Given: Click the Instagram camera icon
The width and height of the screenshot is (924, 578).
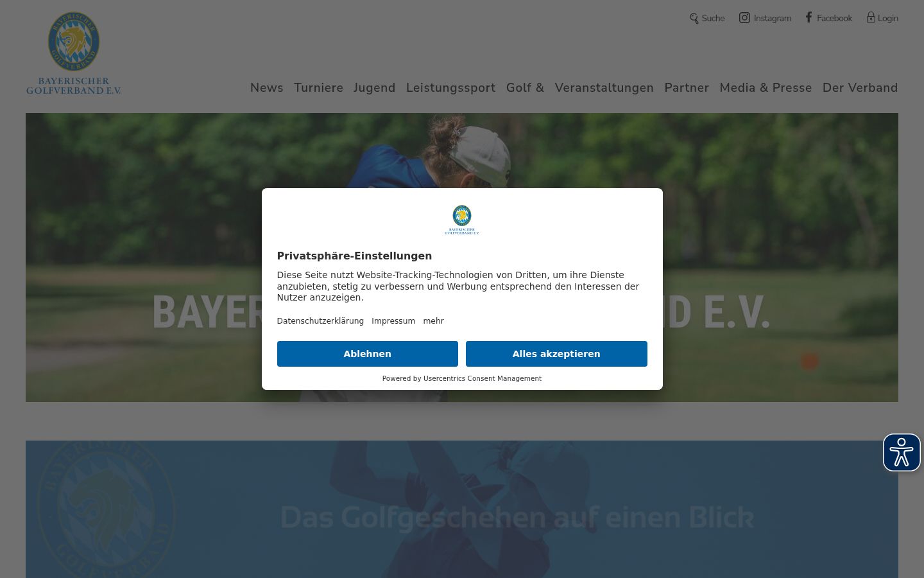Looking at the screenshot, I should [744, 18].
